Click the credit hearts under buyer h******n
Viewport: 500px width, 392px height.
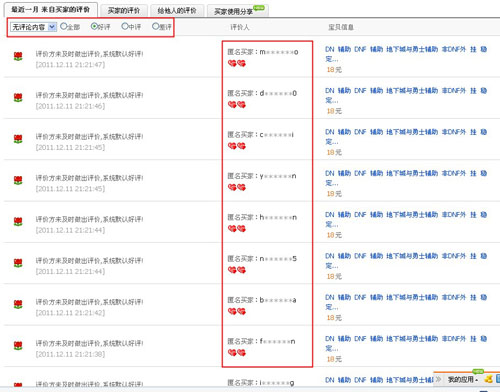(237, 229)
